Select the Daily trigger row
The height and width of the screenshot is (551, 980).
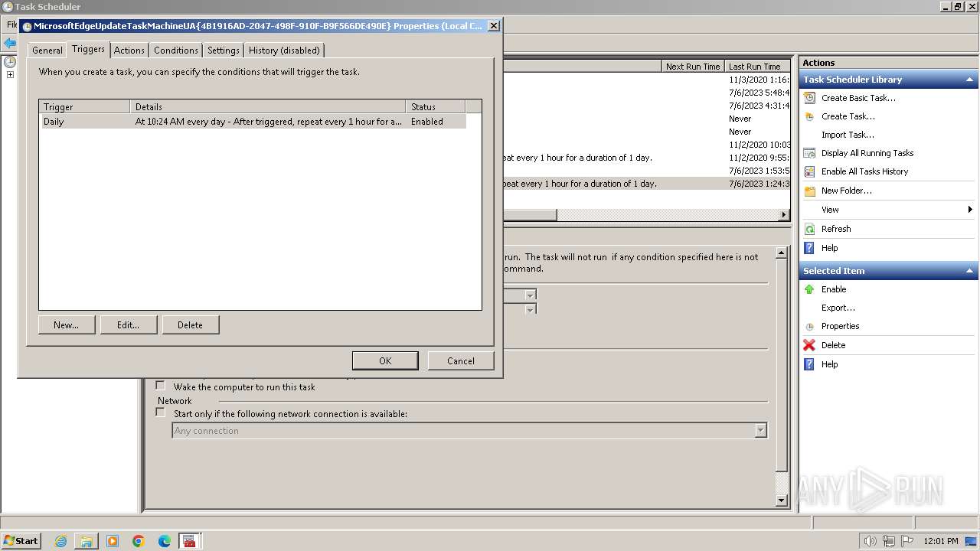click(x=253, y=121)
